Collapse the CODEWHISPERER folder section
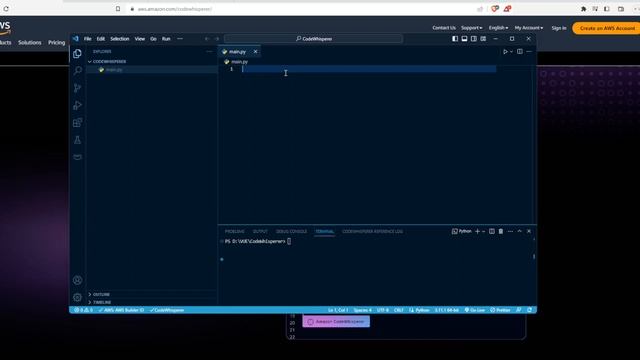Viewport: 640px width, 360px height. tap(151, 62)
